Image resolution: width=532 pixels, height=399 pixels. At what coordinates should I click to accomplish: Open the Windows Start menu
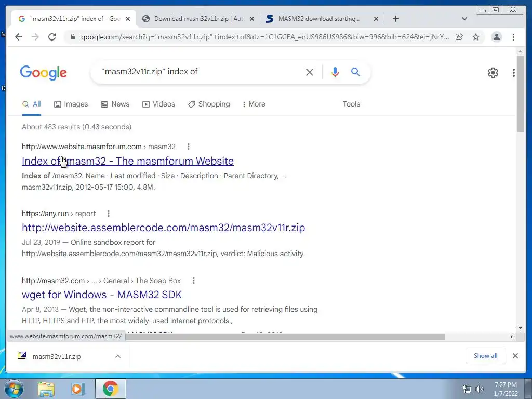pyautogui.click(x=14, y=389)
